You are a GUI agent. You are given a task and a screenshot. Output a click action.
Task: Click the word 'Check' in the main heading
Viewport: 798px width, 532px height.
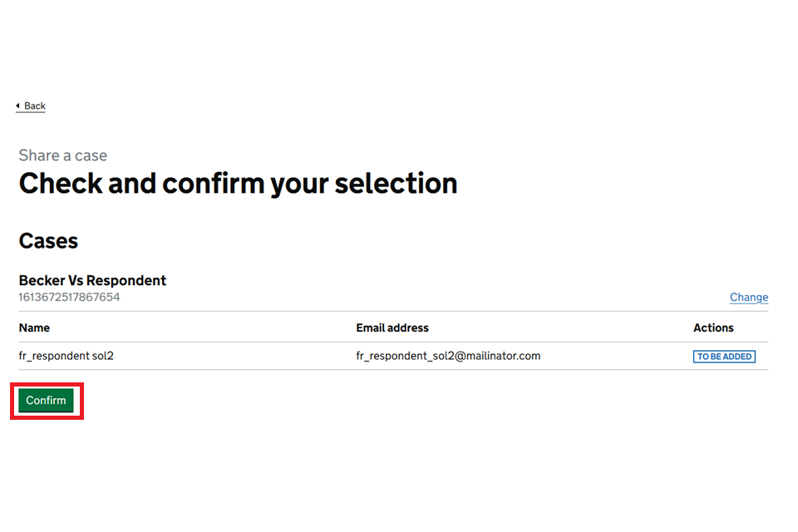point(60,184)
